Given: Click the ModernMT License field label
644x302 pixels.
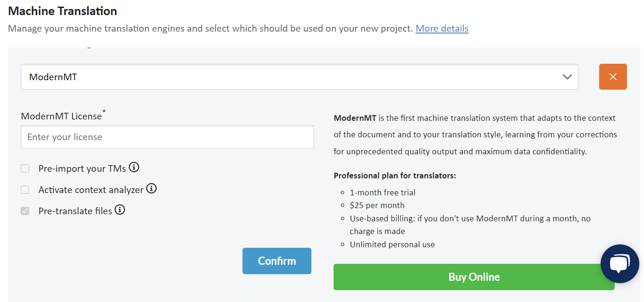Looking at the screenshot, I should (61, 116).
